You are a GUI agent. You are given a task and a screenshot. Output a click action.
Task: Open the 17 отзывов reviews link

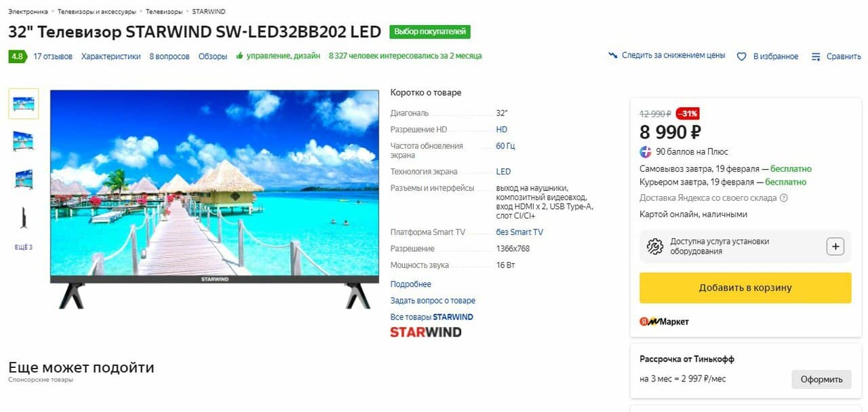(53, 56)
